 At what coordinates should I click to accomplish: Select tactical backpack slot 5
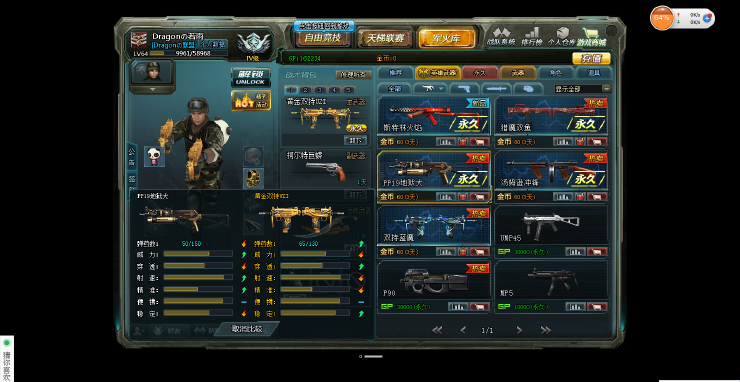[x=349, y=90]
